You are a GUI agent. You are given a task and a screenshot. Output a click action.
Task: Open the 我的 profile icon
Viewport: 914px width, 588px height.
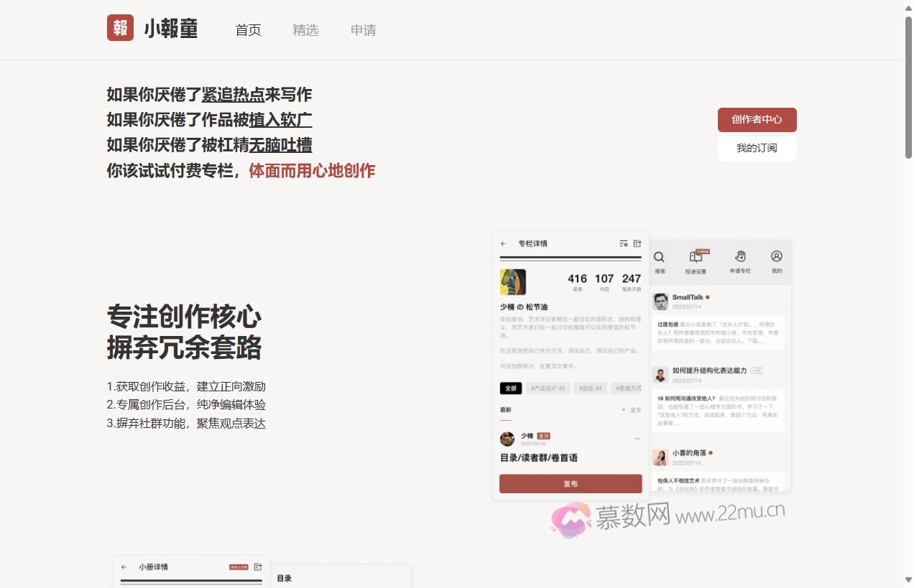point(775,256)
